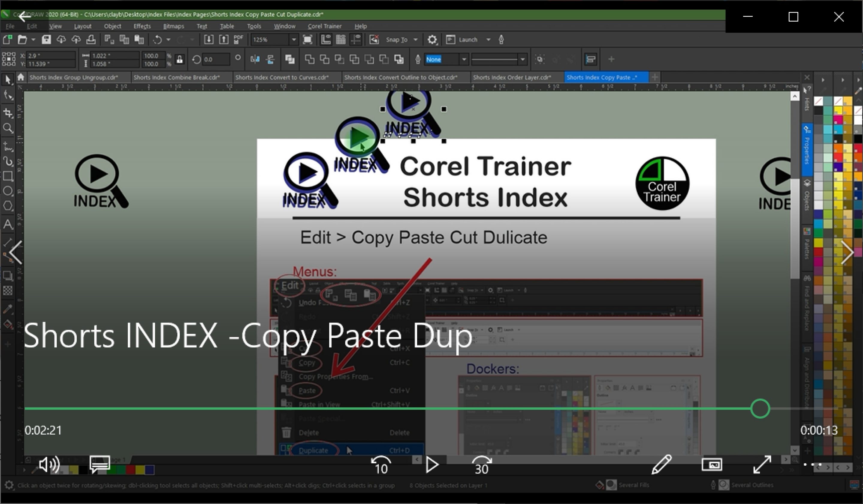The width and height of the screenshot is (863, 504).
Task: Click the Print icon
Action: 91,40
